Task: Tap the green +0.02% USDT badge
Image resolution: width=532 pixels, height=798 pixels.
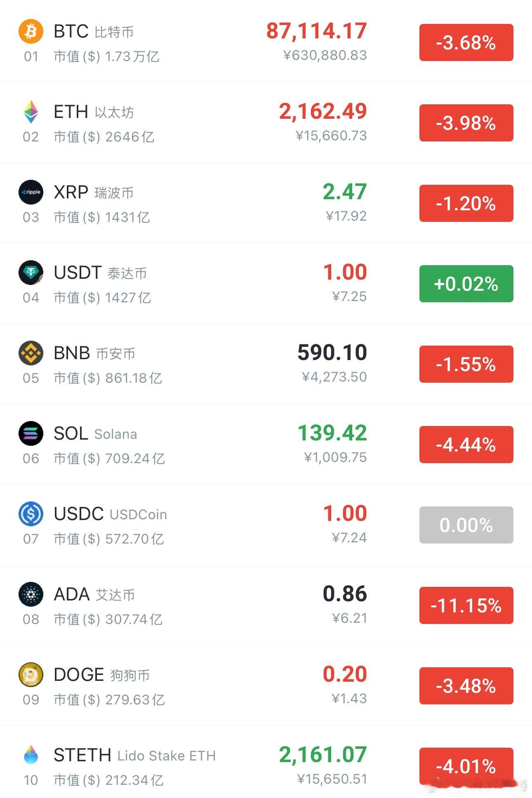Action: coord(466,284)
